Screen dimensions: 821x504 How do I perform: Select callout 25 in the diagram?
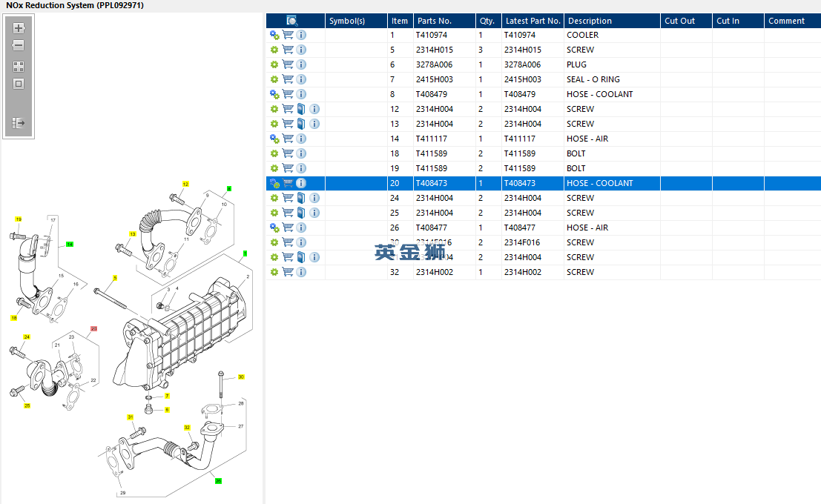pyautogui.click(x=27, y=405)
